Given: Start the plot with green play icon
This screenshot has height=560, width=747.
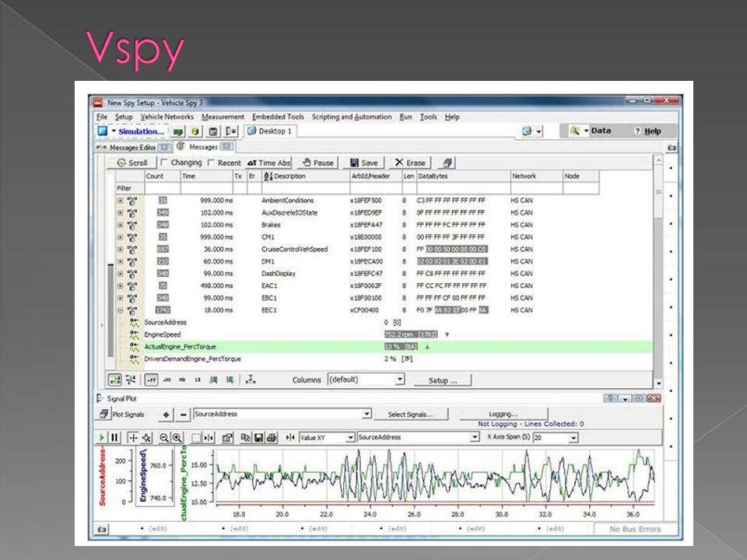Looking at the screenshot, I should click(101, 438).
